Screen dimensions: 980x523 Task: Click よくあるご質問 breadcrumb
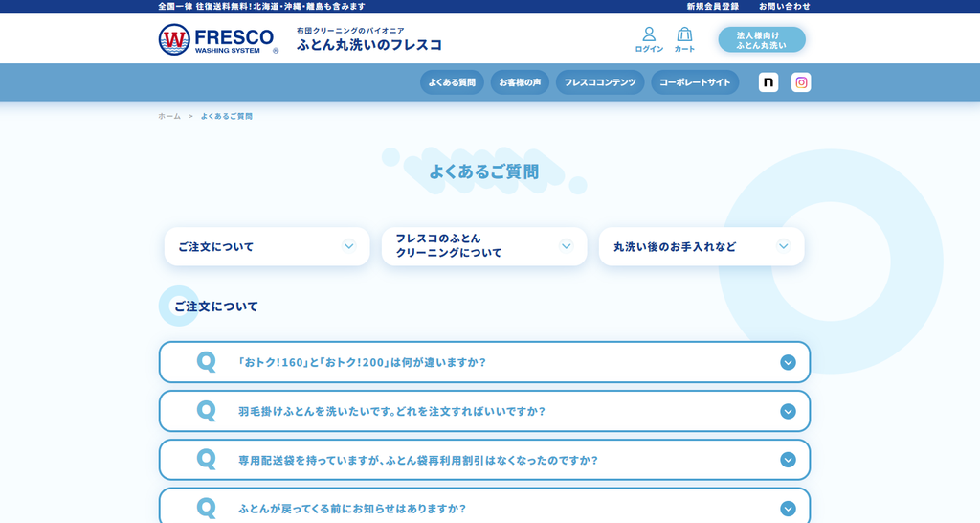pyautogui.click(x=226, y=116)
